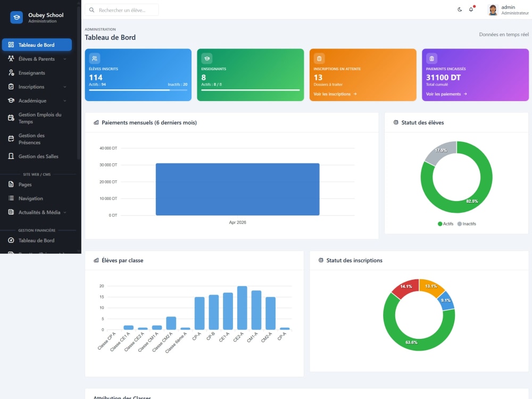Click the 63.6% green inscription segment

point(411,342)
